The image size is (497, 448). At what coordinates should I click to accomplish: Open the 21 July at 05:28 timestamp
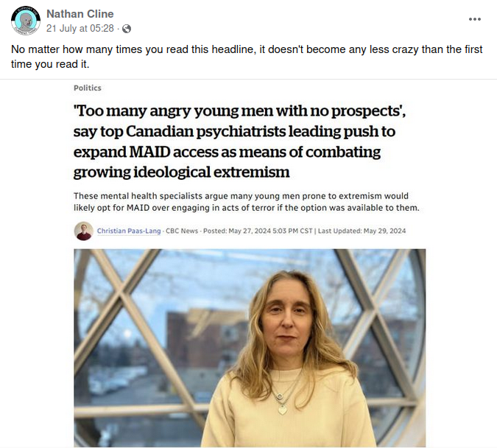[80, 29]
